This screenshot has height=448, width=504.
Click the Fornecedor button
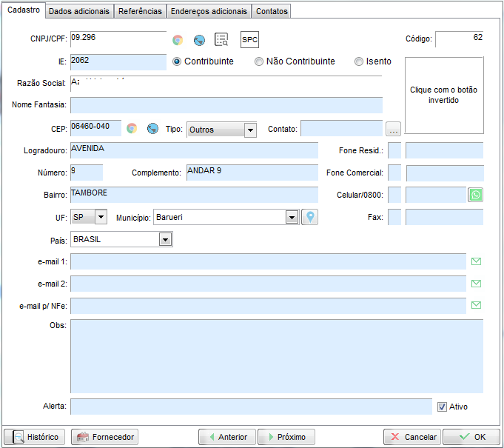pyautogui.click(x=105, y=437)
